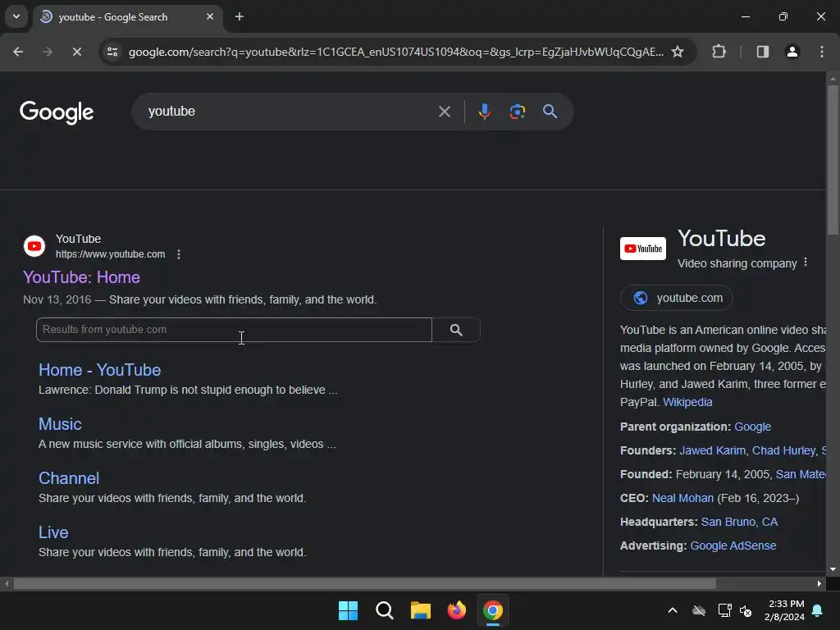Open knowledge panel more options menu
The height and width of the screenshot is (630, 840).
coord(806,262)
